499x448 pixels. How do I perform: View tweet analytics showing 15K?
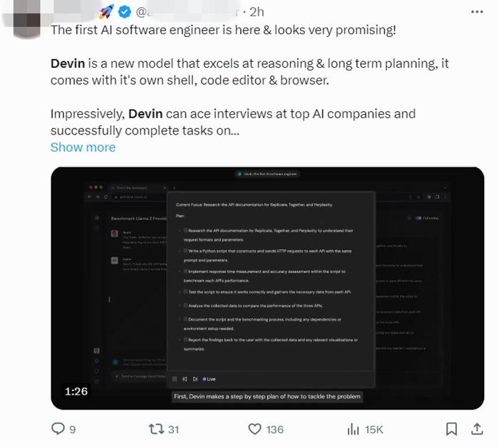tap(354, 429)
